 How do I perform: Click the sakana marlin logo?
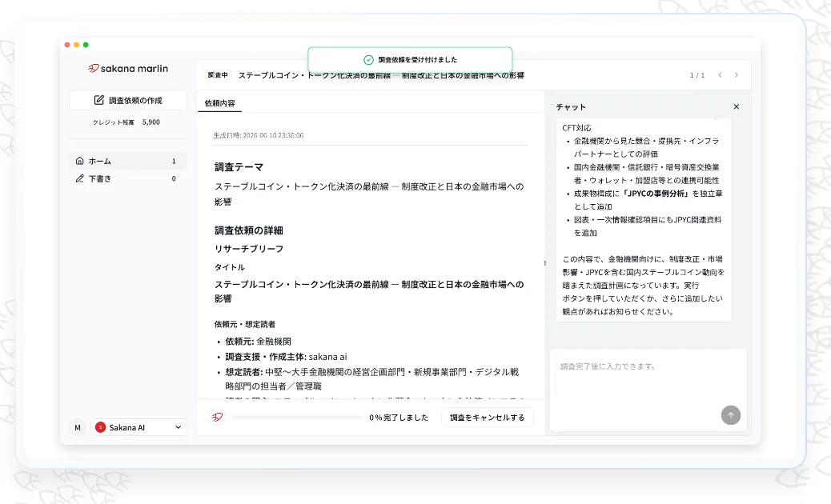coord(128,68)
